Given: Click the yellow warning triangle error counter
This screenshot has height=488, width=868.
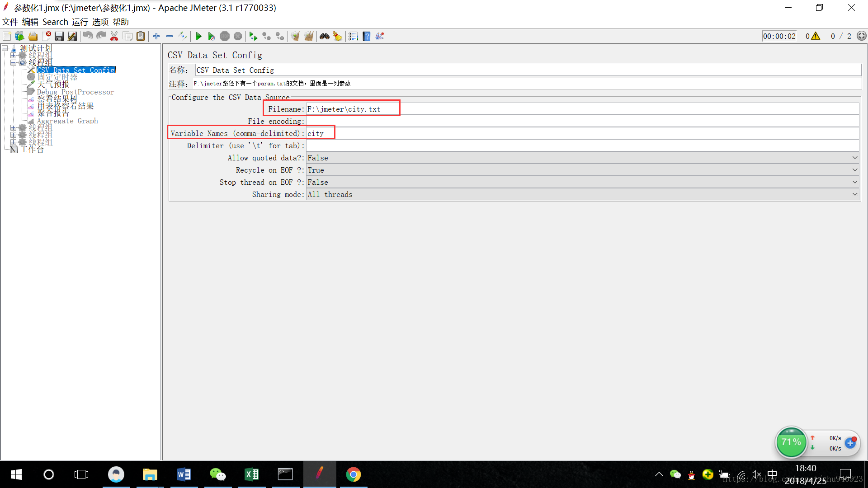Looking at the screenshot, I should [816, 36].
